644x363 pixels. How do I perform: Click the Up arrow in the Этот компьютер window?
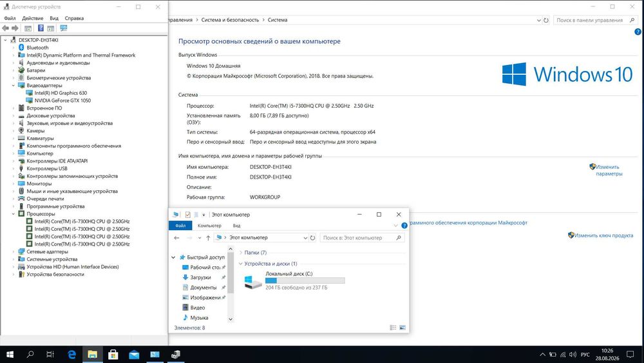click(208, 238)
